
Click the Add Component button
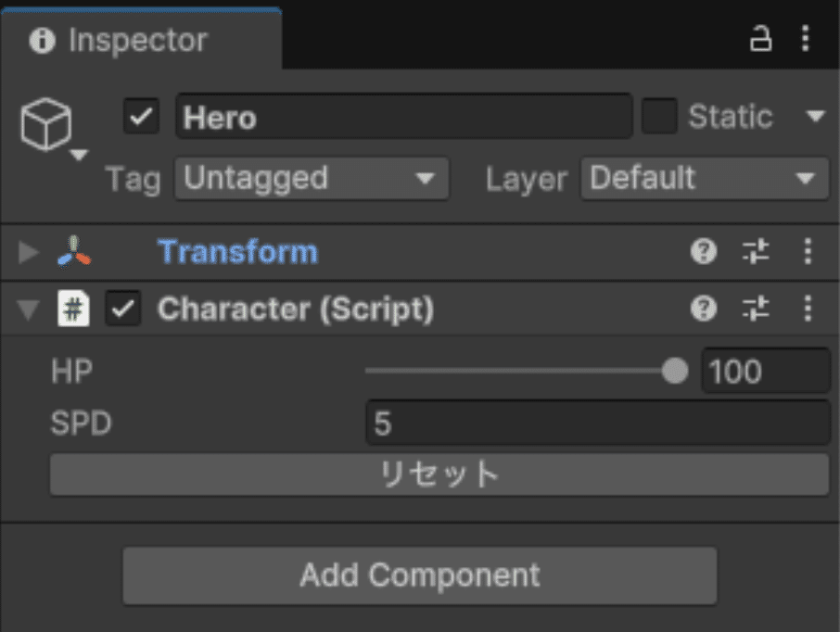point(420,575)
